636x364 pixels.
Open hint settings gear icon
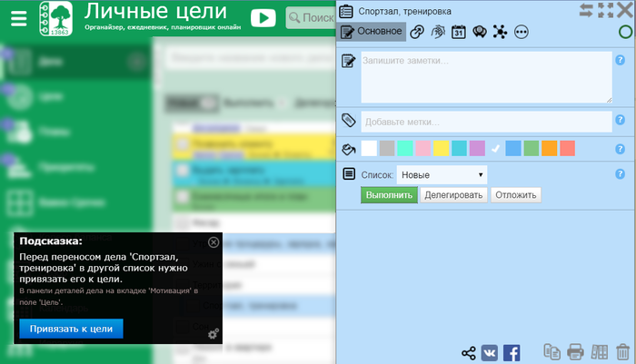point(214,334)
